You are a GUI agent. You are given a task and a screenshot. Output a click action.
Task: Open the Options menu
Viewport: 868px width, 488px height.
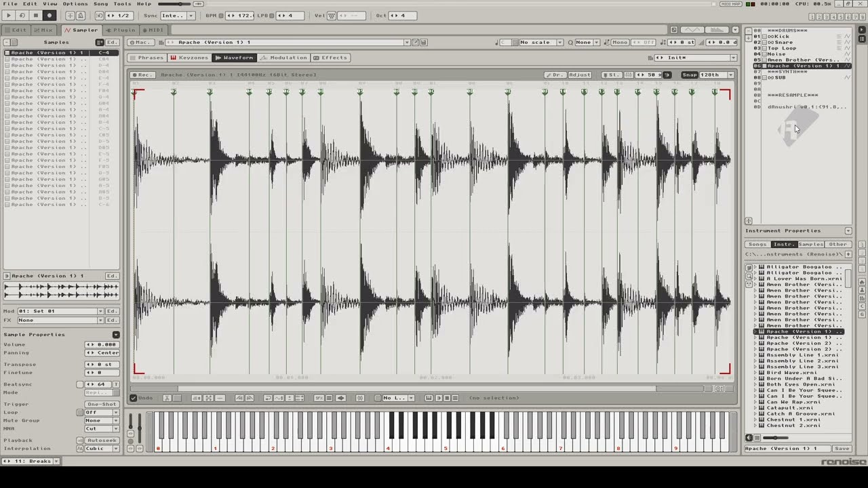point(75,3)
